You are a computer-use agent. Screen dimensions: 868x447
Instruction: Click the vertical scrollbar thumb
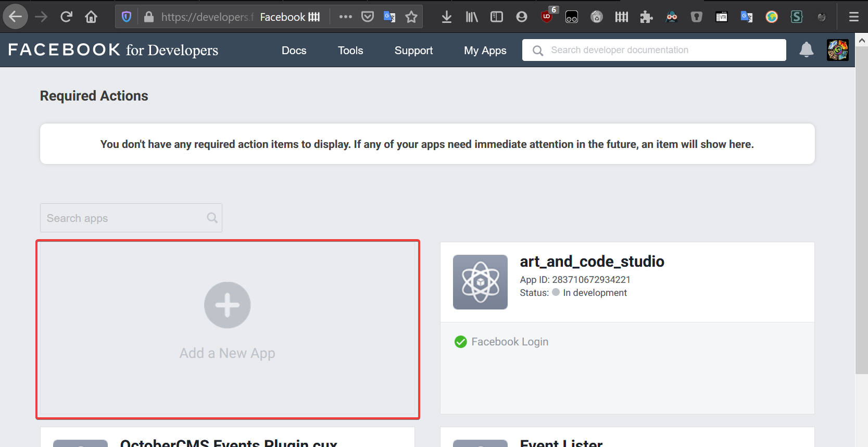coord(862,210)
